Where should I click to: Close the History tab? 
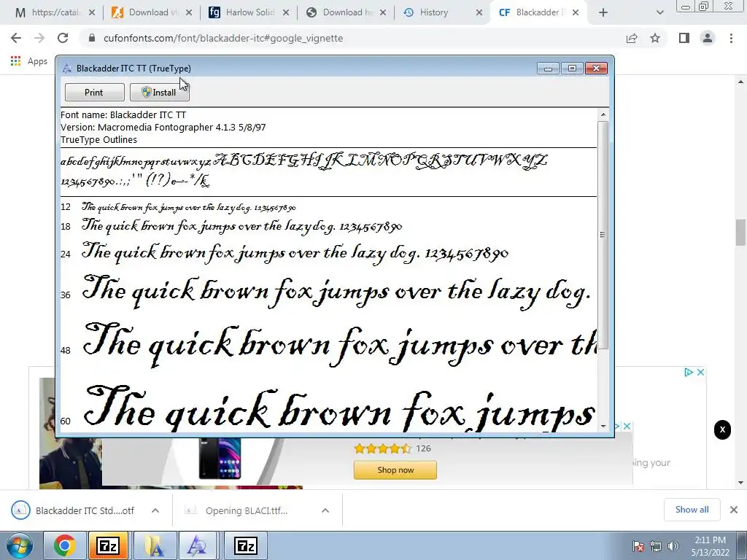(x=479, y=13)
